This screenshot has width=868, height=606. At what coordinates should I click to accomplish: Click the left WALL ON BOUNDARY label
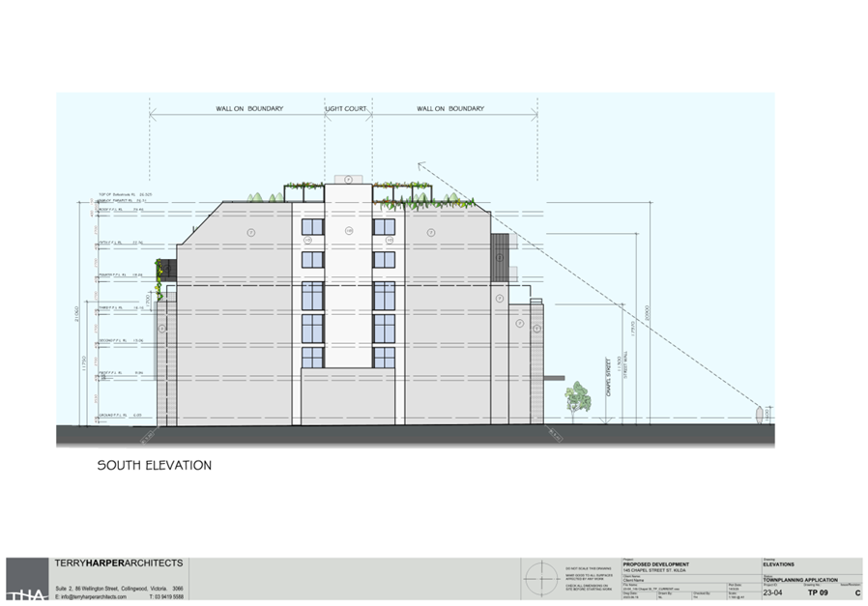coord(249,109)
